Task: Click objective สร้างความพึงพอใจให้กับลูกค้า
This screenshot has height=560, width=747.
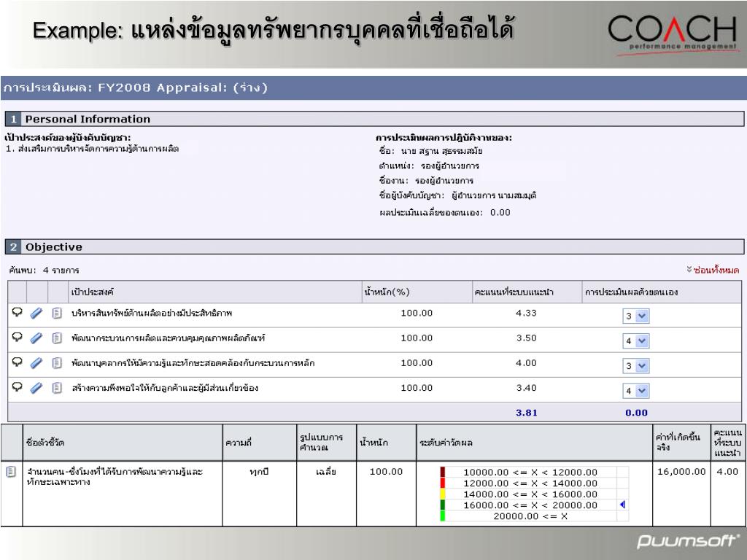Action: pyautogui.click(x=165, y=388)
